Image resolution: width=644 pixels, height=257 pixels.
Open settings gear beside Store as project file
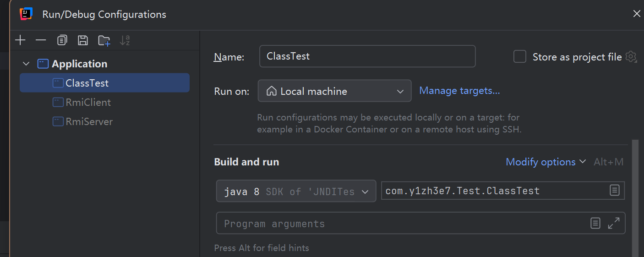631,57
